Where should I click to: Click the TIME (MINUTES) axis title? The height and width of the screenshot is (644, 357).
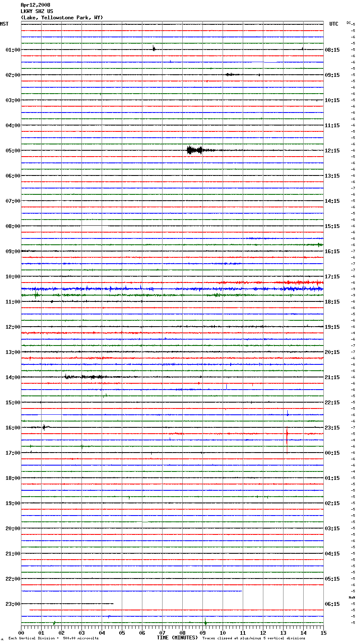coord(177,638)
